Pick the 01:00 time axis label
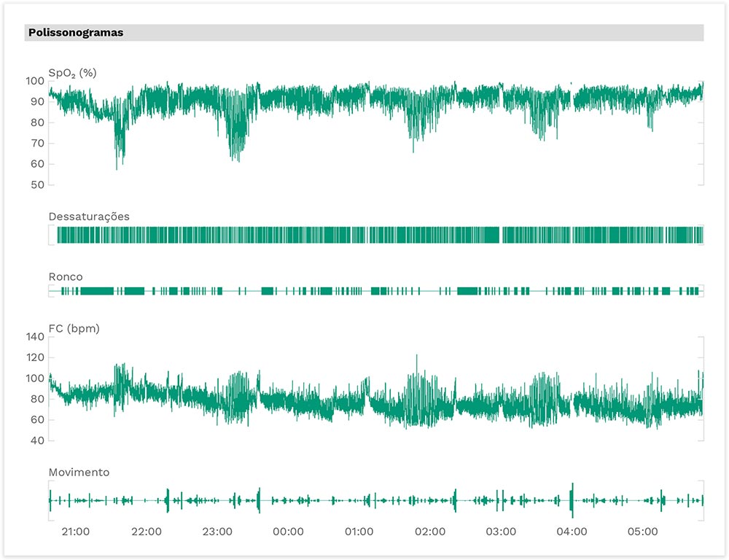This screenshot has height=560, width=729. click(x=359, y=532)
